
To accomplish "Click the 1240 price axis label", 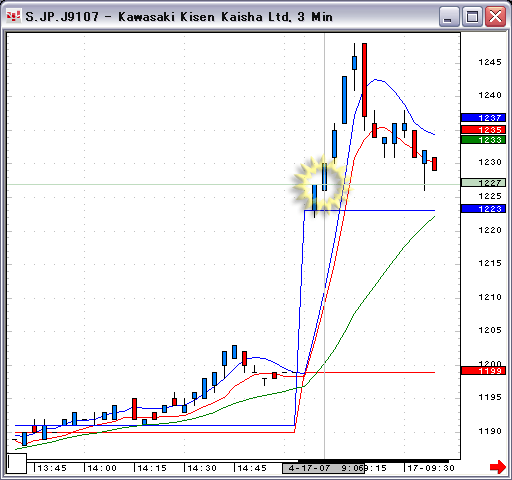I will coord(490,95).
